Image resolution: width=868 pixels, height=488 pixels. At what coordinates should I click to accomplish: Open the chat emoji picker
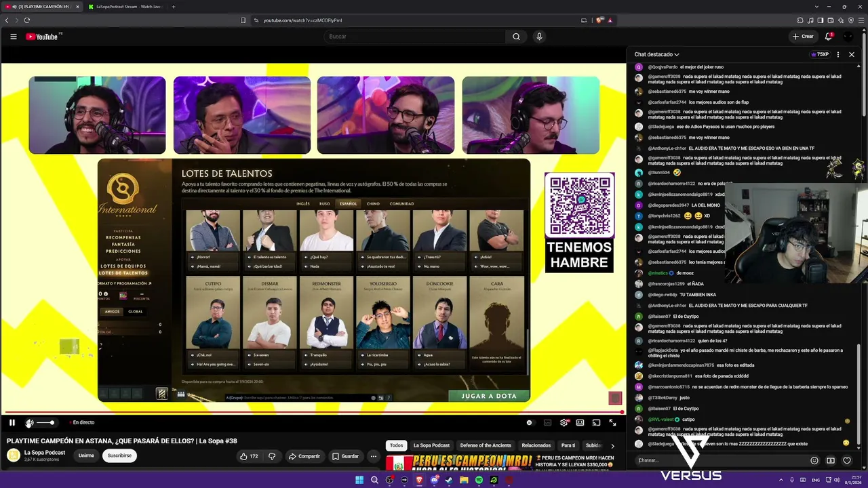pyautogui.click(x=814, y=461)
